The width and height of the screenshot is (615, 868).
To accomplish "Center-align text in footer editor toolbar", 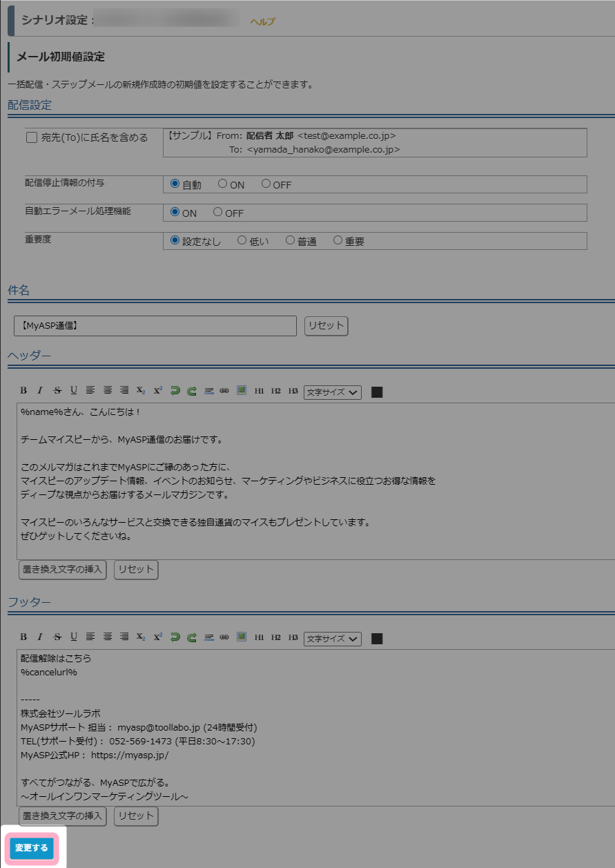I will pyautogui.click(x=108, y=637).
